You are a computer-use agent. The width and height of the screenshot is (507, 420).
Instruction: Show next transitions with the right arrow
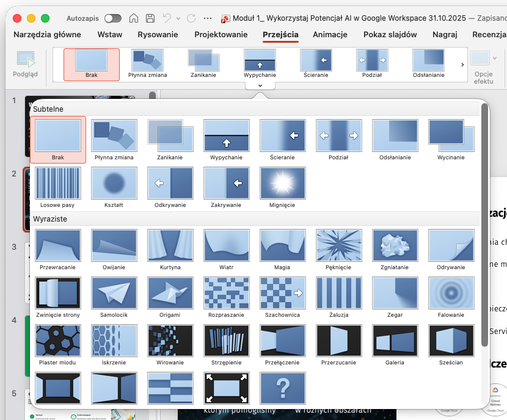[x=462, y=65]
